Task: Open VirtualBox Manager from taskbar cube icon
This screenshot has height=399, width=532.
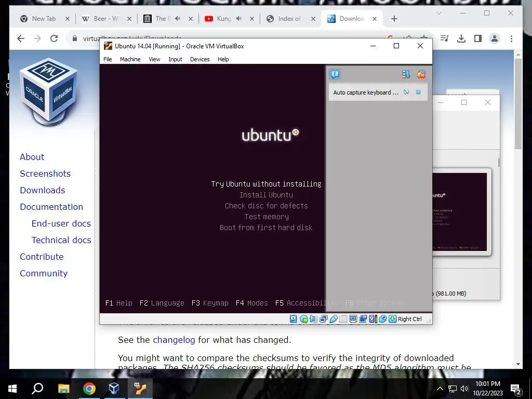Action: point(114,389)
